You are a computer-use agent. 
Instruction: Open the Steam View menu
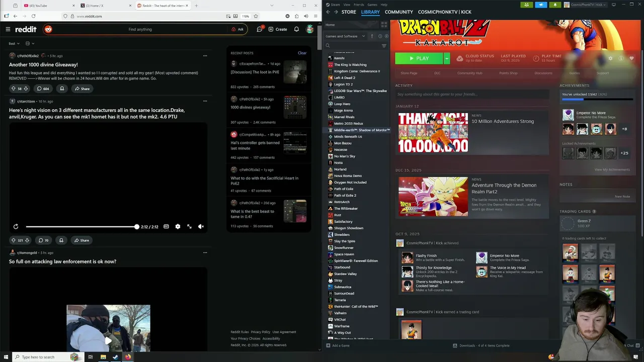point(347,5)
